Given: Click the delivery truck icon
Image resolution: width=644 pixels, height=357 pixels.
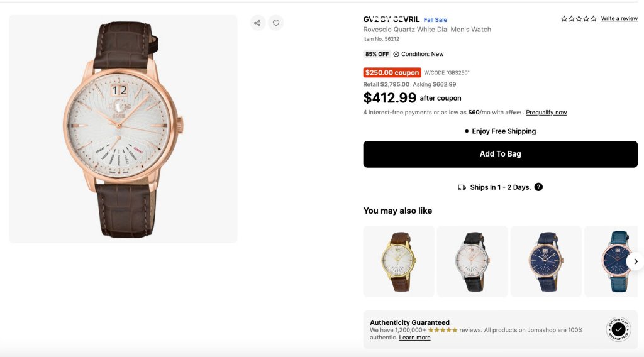Looking at the screenshot, I should tap(462, 187).
